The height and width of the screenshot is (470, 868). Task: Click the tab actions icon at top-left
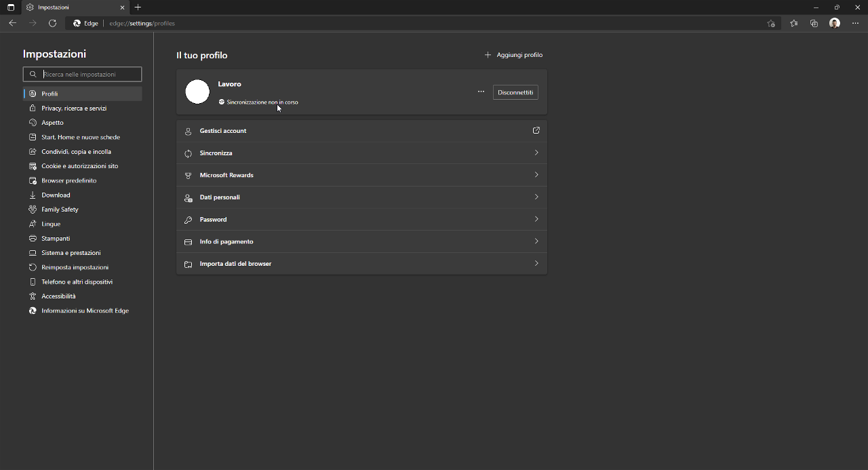pos(10,7)
